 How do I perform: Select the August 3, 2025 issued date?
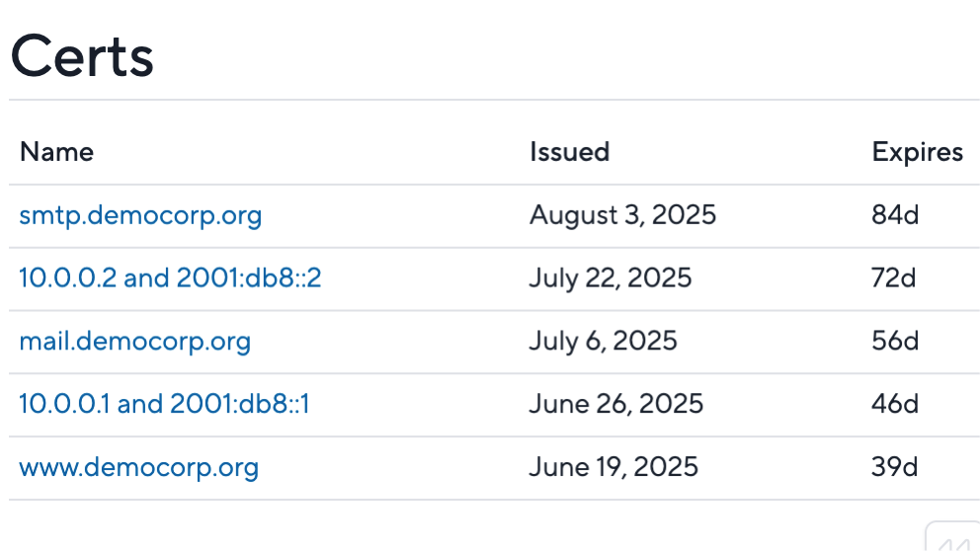click(x=622, y=215)
